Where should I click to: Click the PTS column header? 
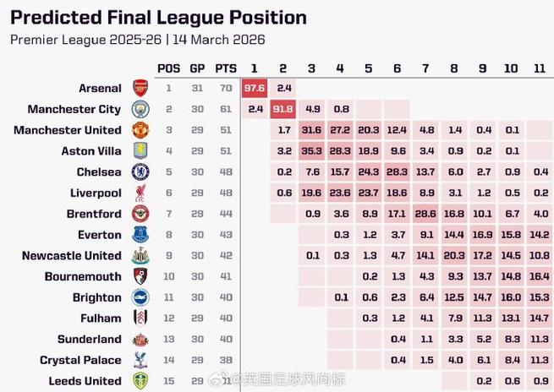(x=226, y=68)
